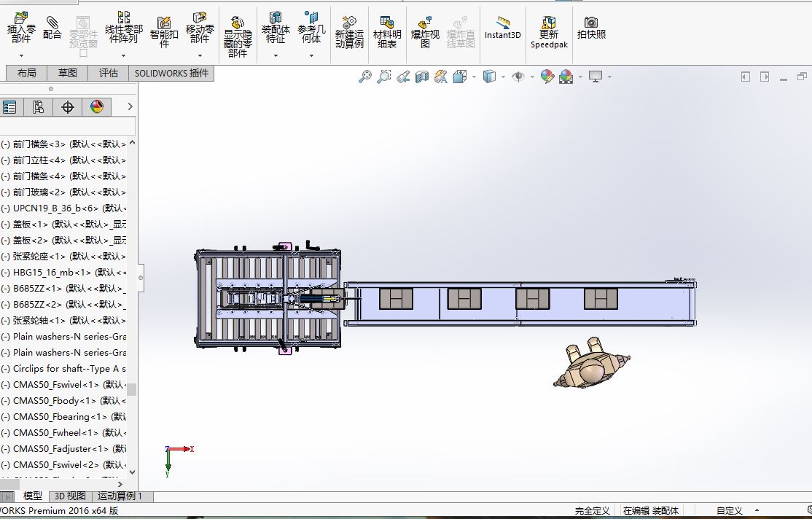Open ConfigurationManager tab icon
The image size is (812, 519).
coord(39,107)
